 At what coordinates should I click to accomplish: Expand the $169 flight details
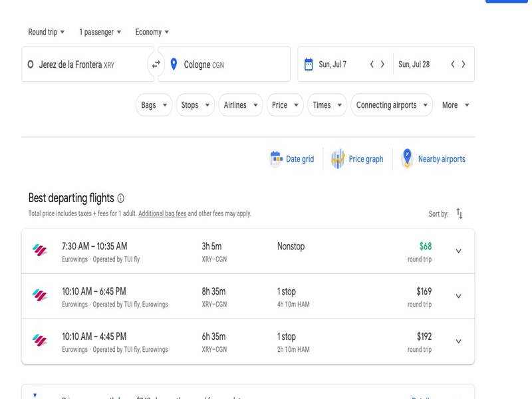pos(458,296)
